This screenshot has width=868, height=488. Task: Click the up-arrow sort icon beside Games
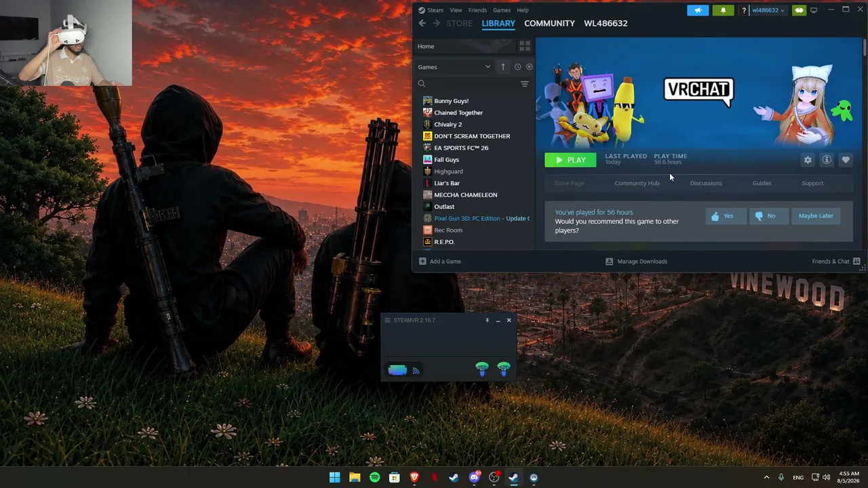click(x=503, y=67)
